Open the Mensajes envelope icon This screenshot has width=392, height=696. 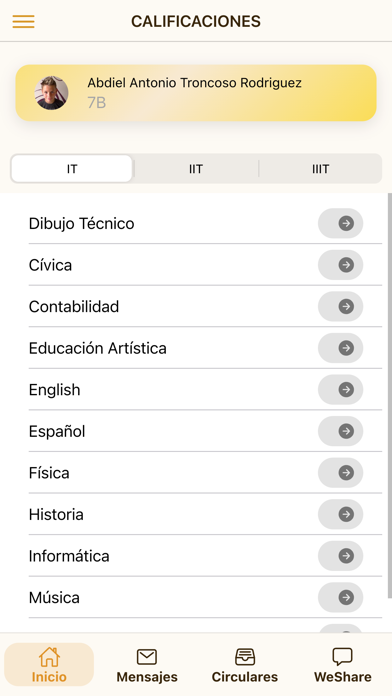(x=147, y=657)
